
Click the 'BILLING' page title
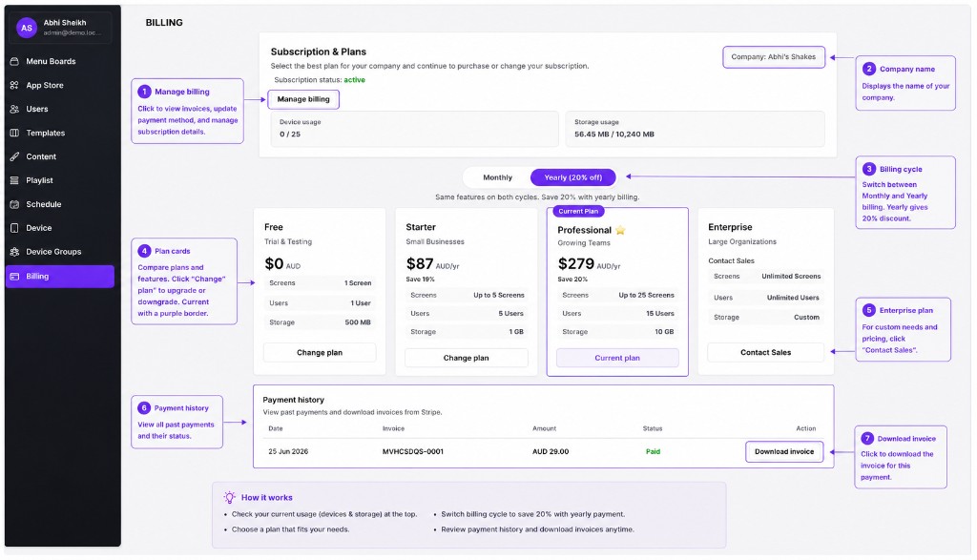point(164,23)
